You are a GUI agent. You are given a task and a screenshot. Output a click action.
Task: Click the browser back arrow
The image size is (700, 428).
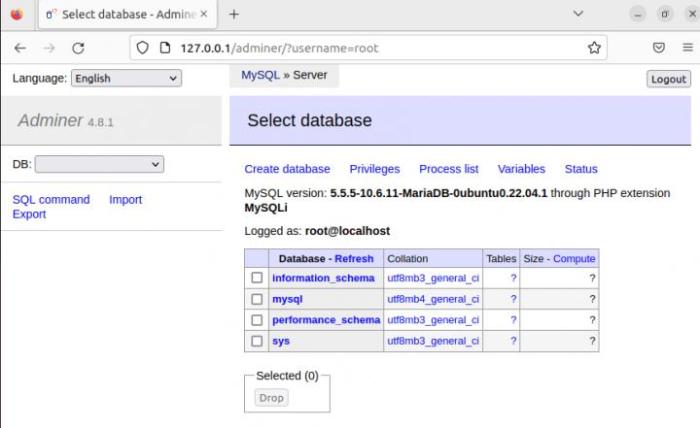pyautogui.click(x=20, y=47)
